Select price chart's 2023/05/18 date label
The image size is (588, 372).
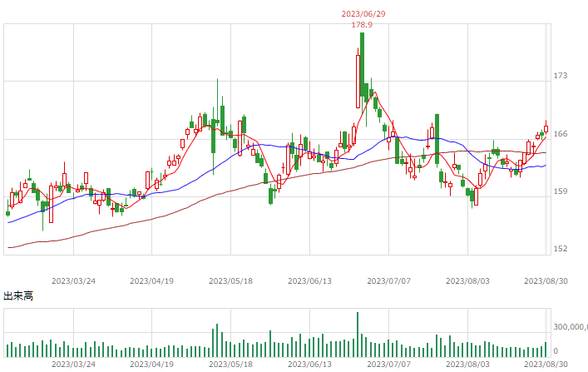230,281
